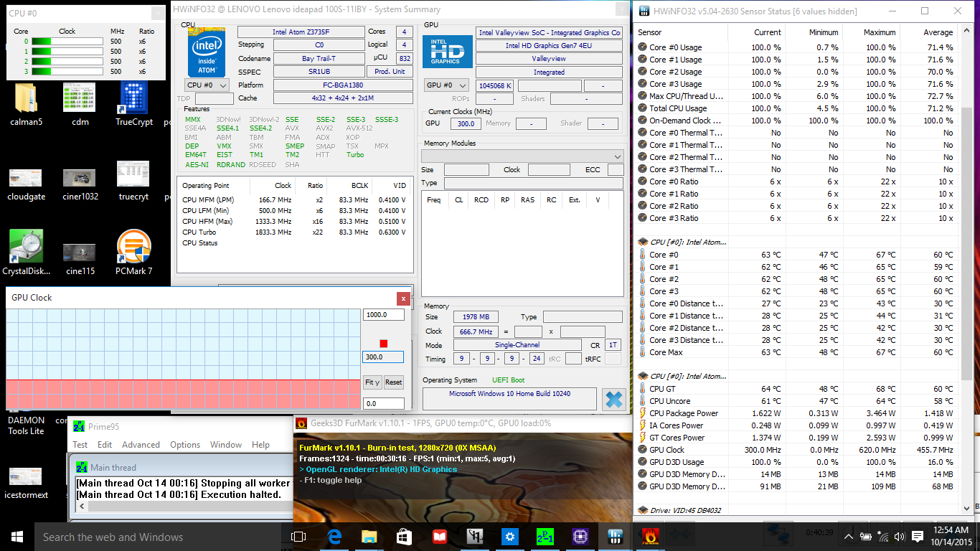Collapse Drive VID:45 DB4032 sensor group

[x=643, y=510]
